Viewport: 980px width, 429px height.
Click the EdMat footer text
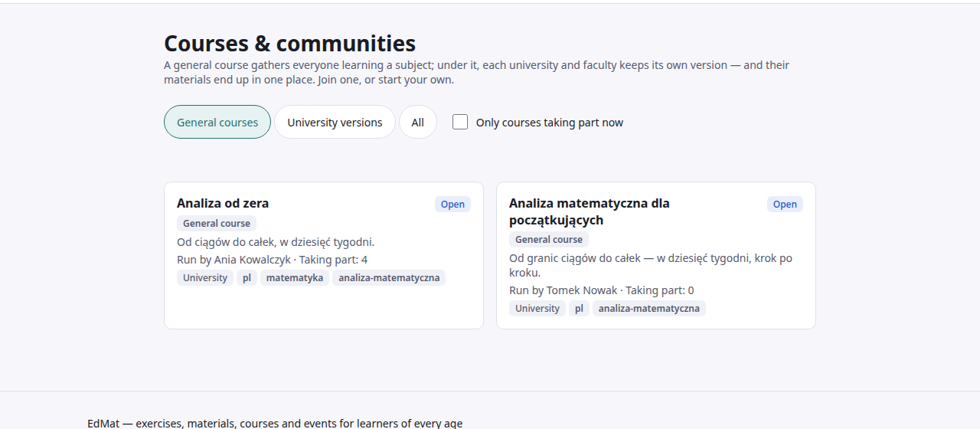point(275,423)
